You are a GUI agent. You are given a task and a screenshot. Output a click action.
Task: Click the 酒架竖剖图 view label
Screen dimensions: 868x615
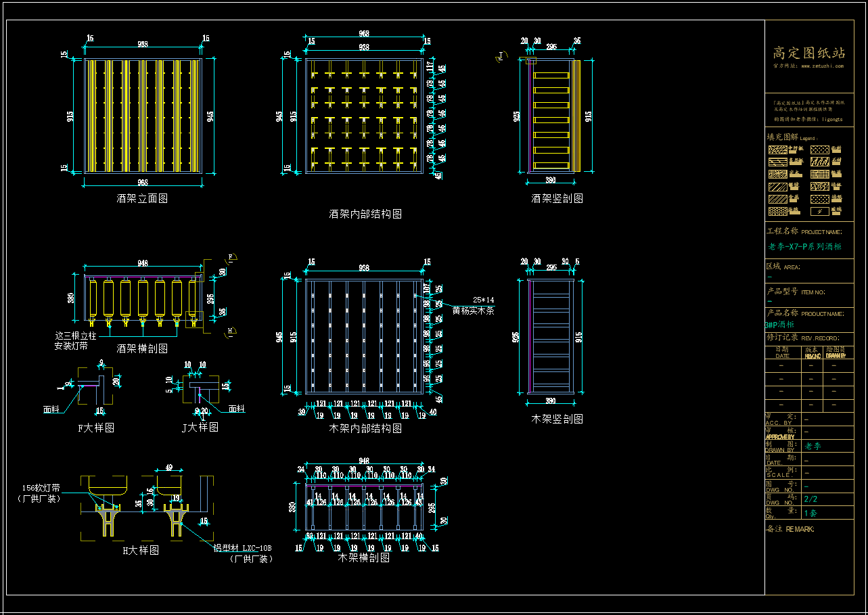(557, 198)
